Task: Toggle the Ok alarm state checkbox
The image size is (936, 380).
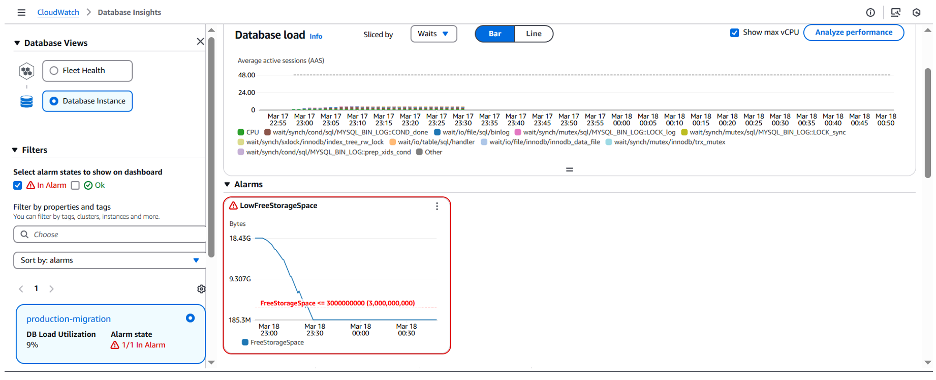Action: click(x=75, y=186)
